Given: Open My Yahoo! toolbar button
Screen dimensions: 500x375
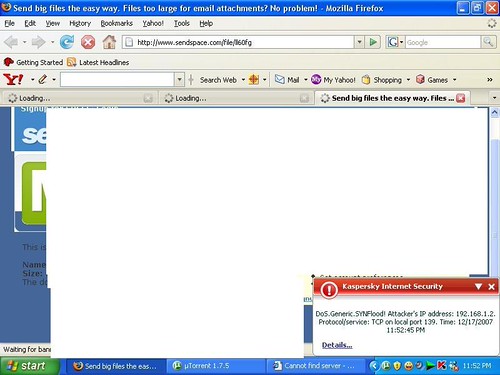Looking at the screenshot, I should (x=333, y=80).
